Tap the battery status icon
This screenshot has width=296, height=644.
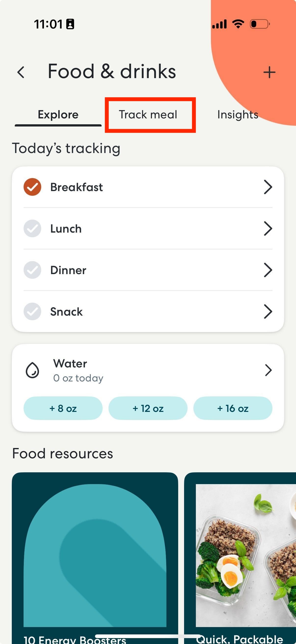pyautogui.click(x=260, y=24)
